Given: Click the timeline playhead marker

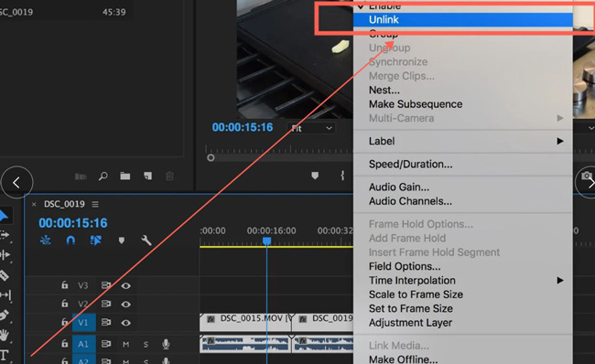Looking at the screenshot, I should coord(266,241).
